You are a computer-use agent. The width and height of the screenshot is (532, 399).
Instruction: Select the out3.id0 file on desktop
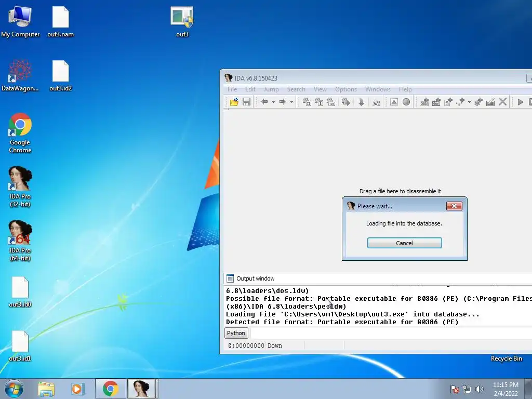20,292
